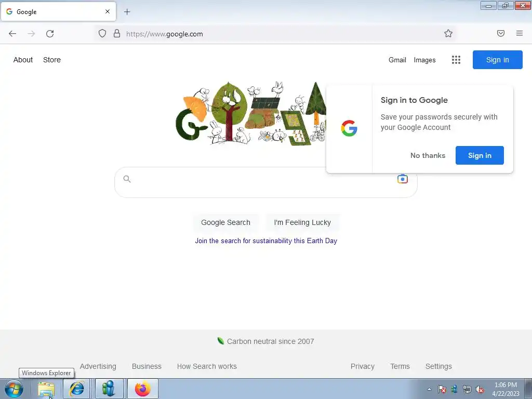Show hidden system tray icons
Viewport: 532px width, 399px height.
point(429,389)
